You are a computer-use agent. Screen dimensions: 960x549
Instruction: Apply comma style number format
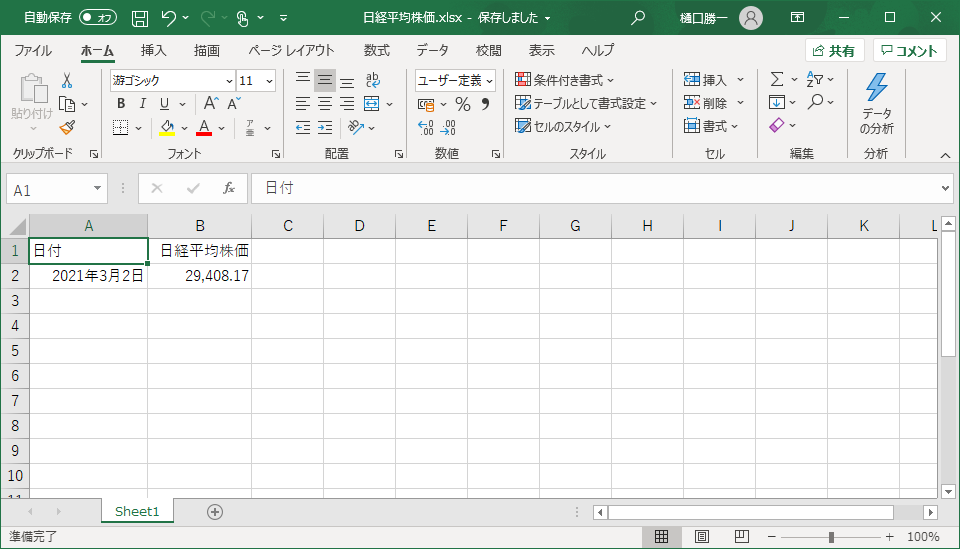click(x=486, y=104)
